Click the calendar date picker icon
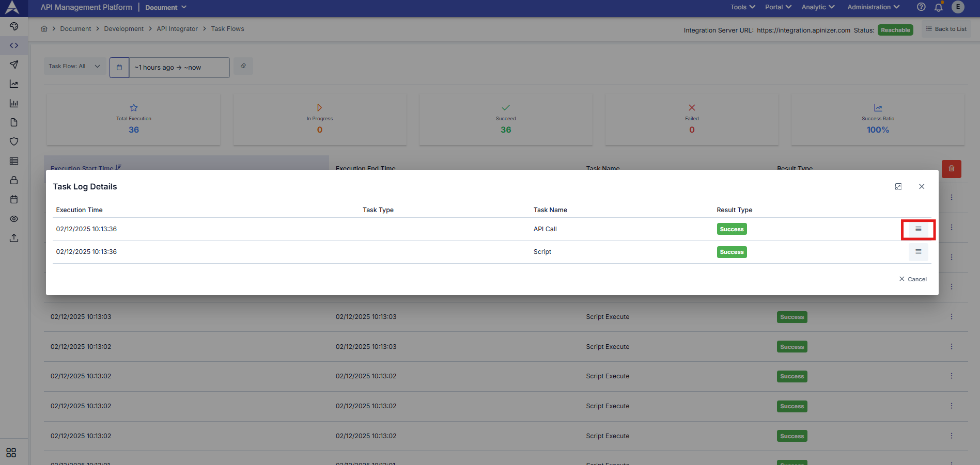The height and width of the screenshot is (465, 980). (119, 68)
